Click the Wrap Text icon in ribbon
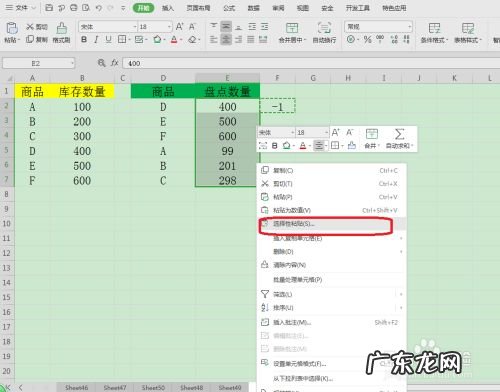Screen dimensions: 500x392 click(x=324, y=28)
